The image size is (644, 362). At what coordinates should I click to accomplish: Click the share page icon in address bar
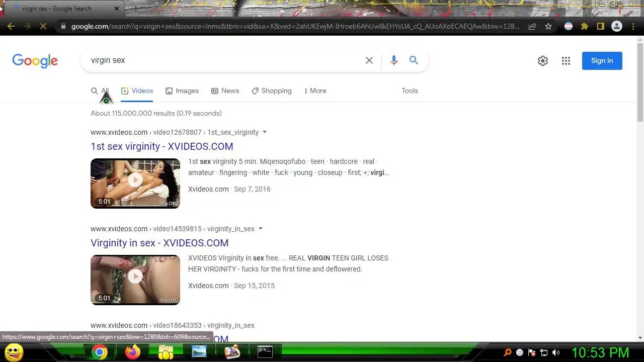[x=532, y=26]
